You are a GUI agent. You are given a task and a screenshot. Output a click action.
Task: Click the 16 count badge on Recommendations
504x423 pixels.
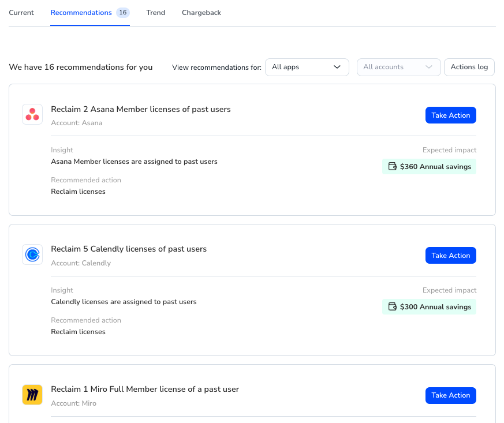tap(123, 13)
